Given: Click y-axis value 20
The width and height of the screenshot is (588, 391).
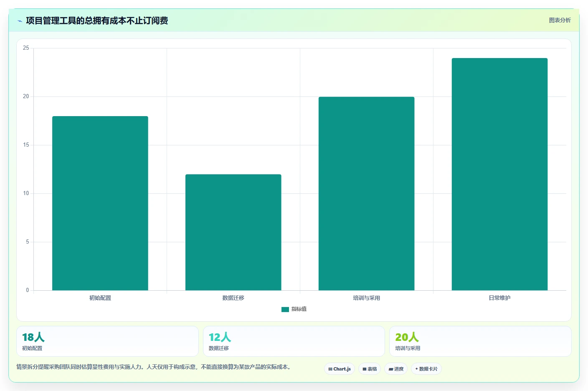Looking at the screenshot, I should point(26,96).
